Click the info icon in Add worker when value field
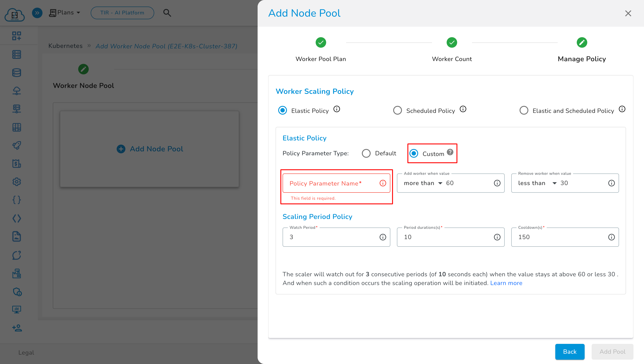Screen dimensions: 644x364 tap(497, 183)
